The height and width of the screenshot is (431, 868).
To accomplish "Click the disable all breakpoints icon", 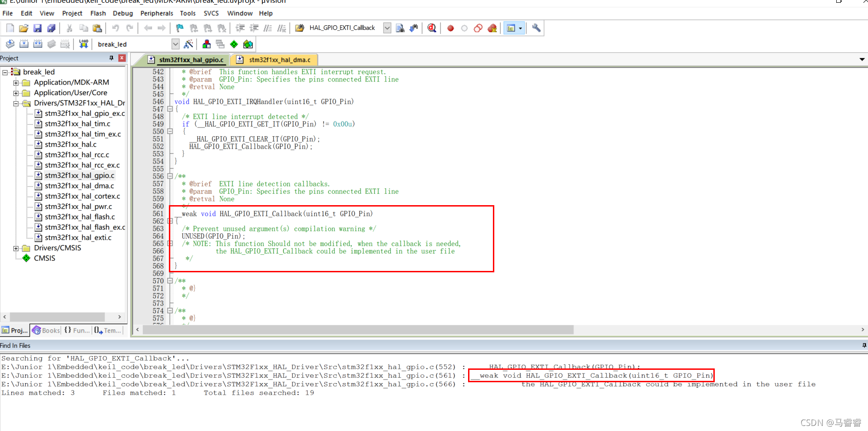I will [x=478, y=28].
